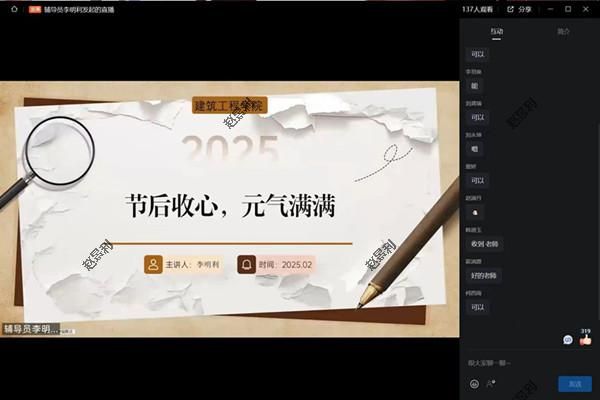Click the blue chat bubble icon
The width and height of the screenshot is (600, 400).
(x=568, y=340)
